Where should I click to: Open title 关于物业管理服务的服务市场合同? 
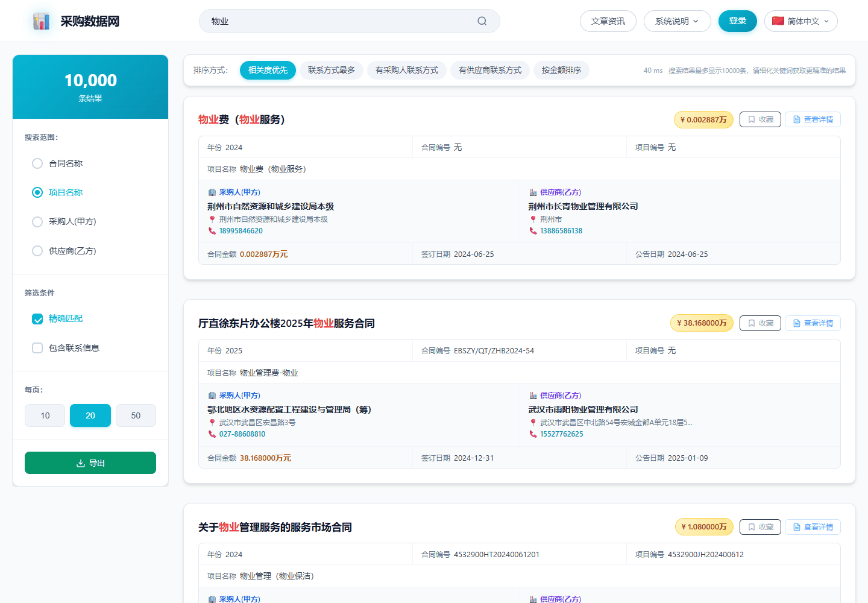tap(275, 527)
